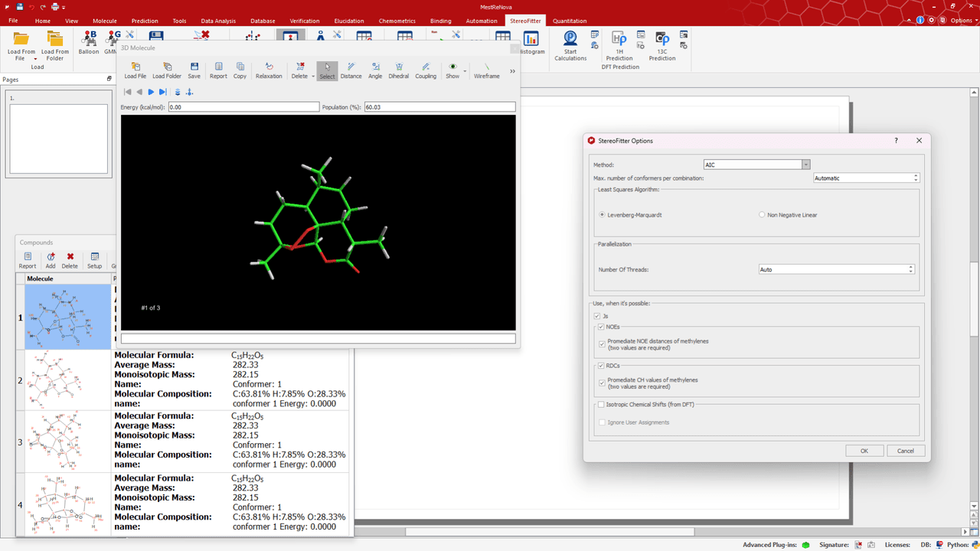Save the 3D molecule
The height and width of the screenshot is (551, 980).
194,70
